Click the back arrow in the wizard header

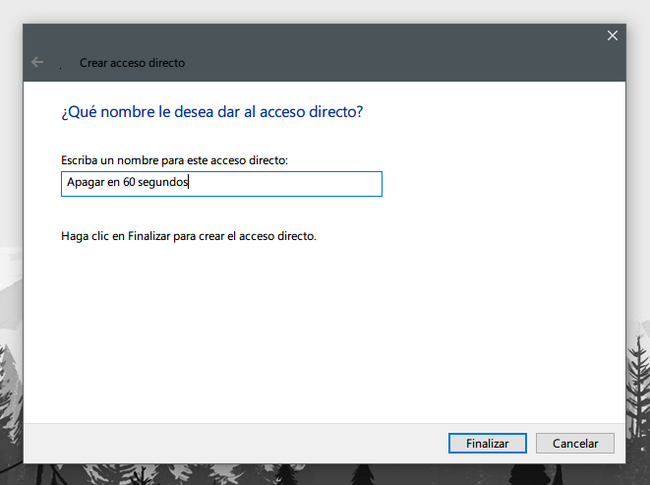tap(38, 62)
